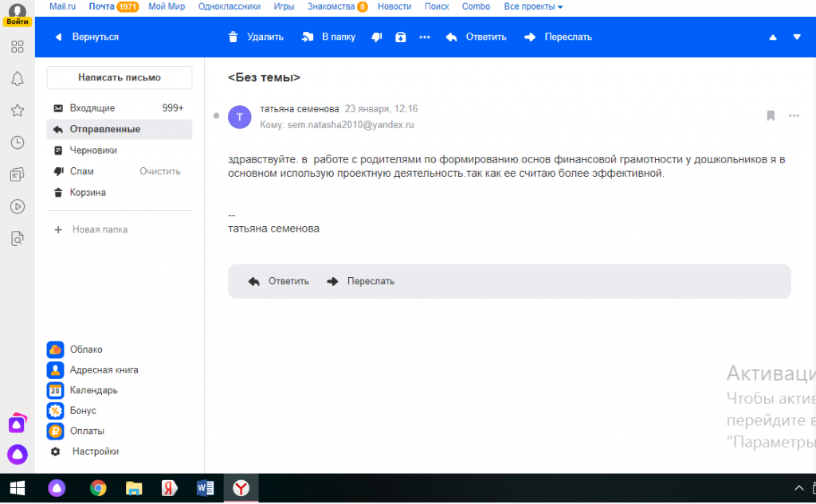The height and width of the screenshot is (504, 816).
Task: Click Очистить link next to Спам
Action: click(x=160, y=171)
